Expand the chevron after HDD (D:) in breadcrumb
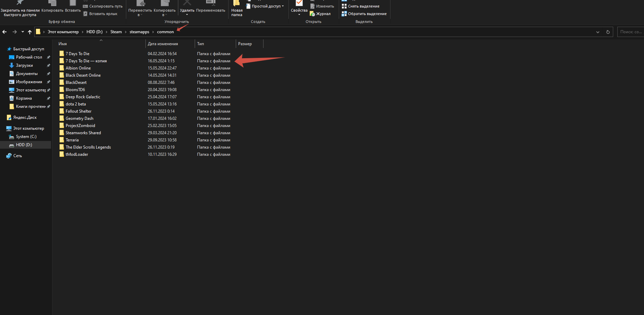This screenshot has height=315, width=644. tap(106, 32)
